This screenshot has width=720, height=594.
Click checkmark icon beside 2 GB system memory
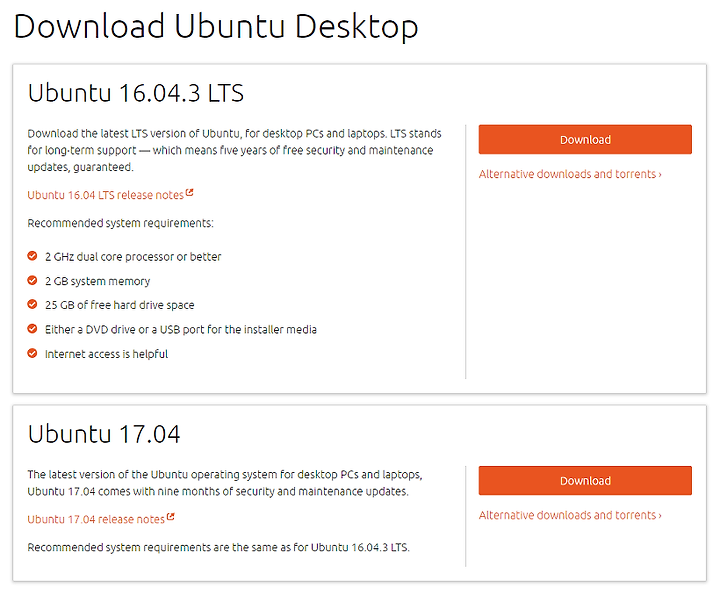[x=32, y=280]
